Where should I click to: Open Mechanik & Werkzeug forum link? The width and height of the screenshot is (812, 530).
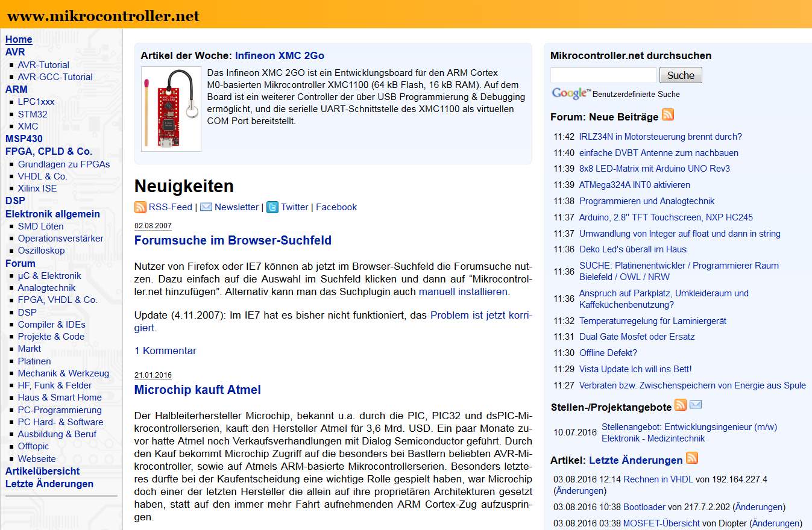[x=64, y=373]
